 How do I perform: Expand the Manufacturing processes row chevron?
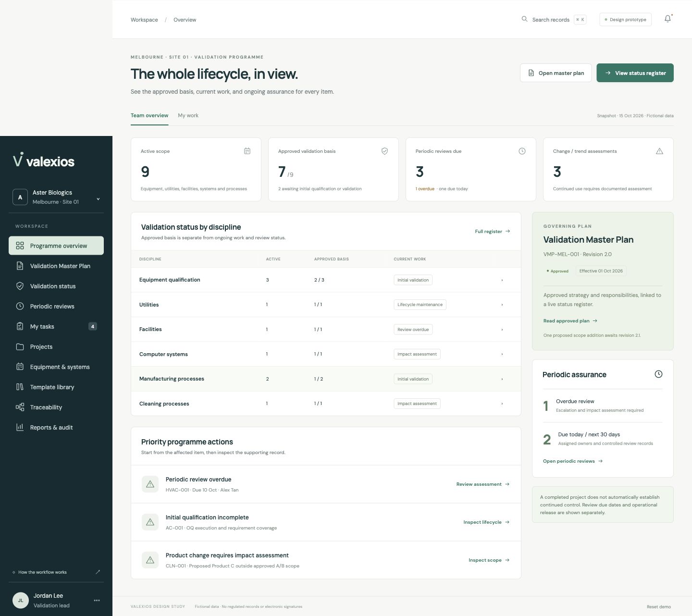point(502,379)
